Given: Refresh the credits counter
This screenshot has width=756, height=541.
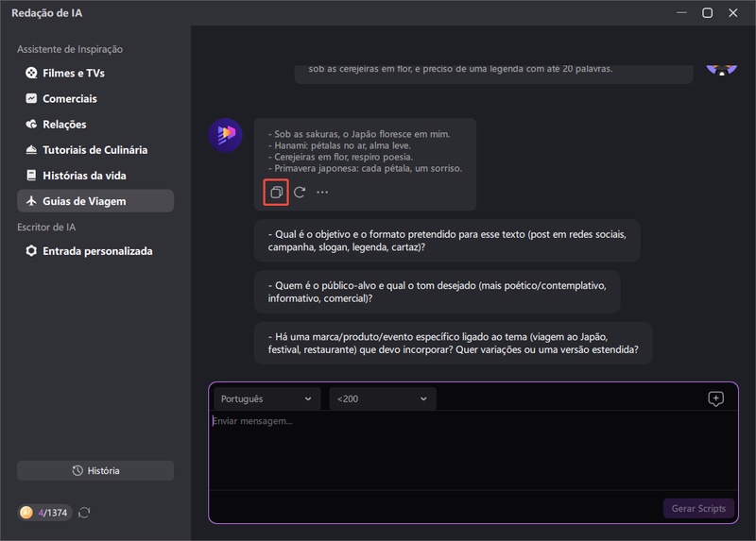Looking at the screenshot, I should [x=84, y=513].
